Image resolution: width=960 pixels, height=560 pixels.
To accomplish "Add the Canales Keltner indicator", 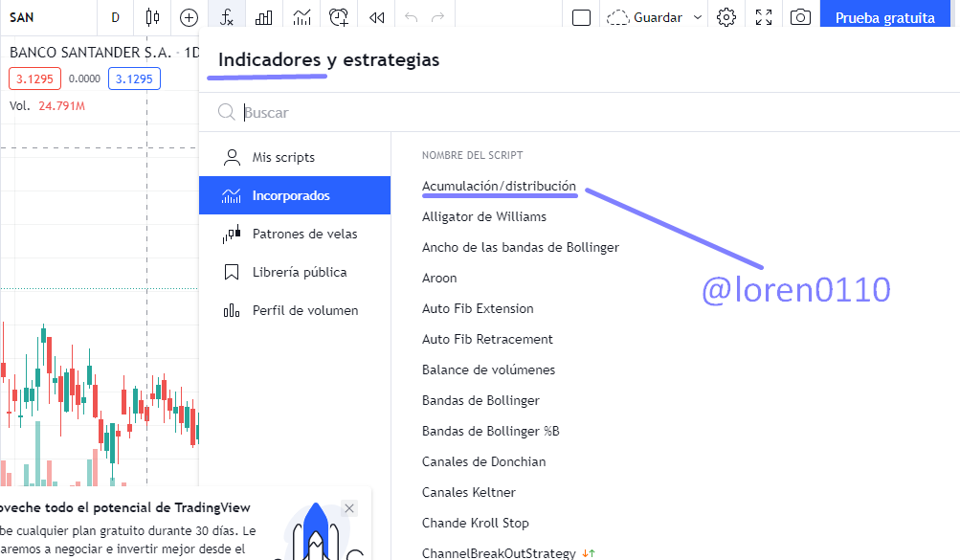I will (469, 492).
